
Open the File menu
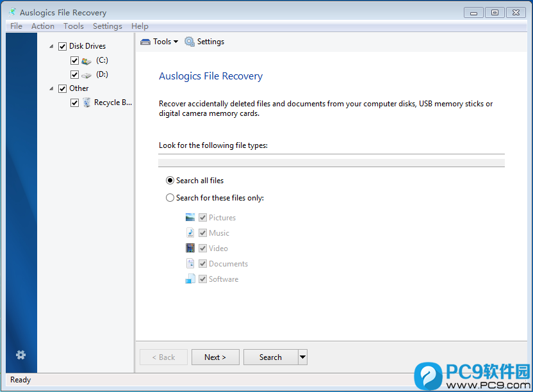point(16,26)
